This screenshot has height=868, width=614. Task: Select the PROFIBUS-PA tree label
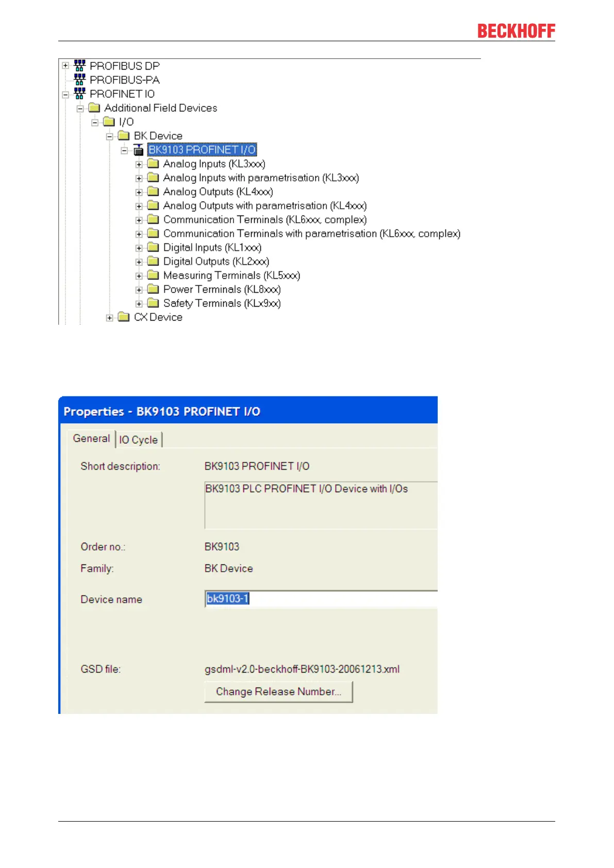click(x=125, y=80)
